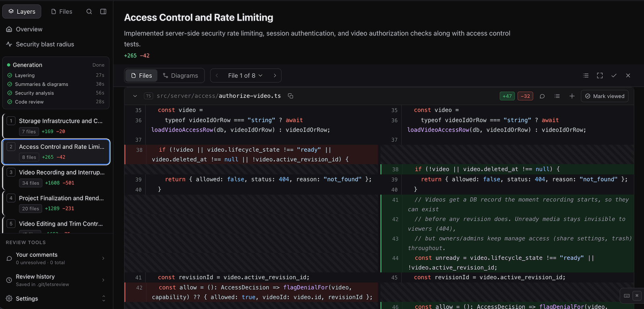Go to the next file arrow
The image size is (644, 309).
click(x=275, y=76)
